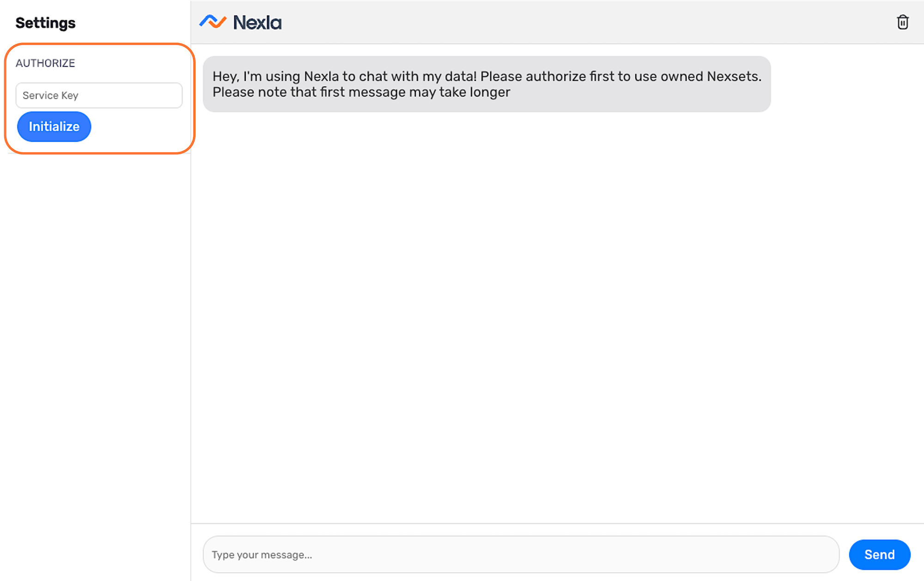This screenshot has width=924, height=581.
Task: Submit the service key with Initialize
Action: (54, 126)
